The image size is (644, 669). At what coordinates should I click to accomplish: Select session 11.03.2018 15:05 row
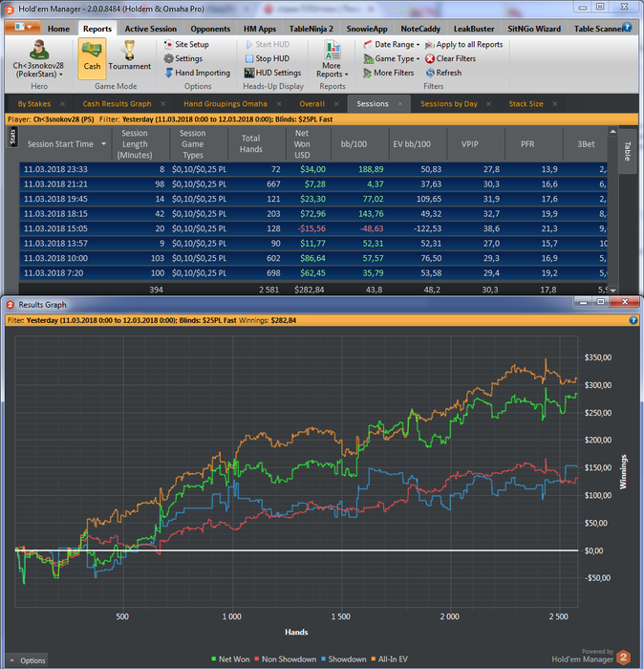313,228
